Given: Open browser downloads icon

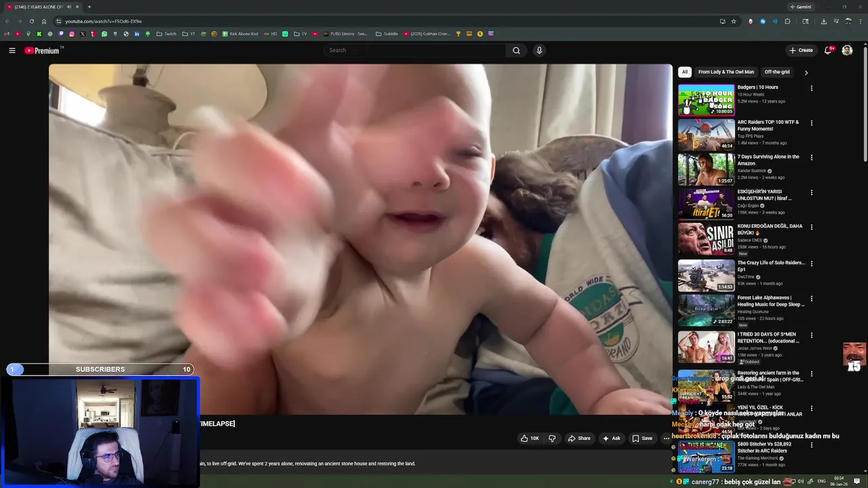Looking at the screenshot, I should tap(823, 21).
